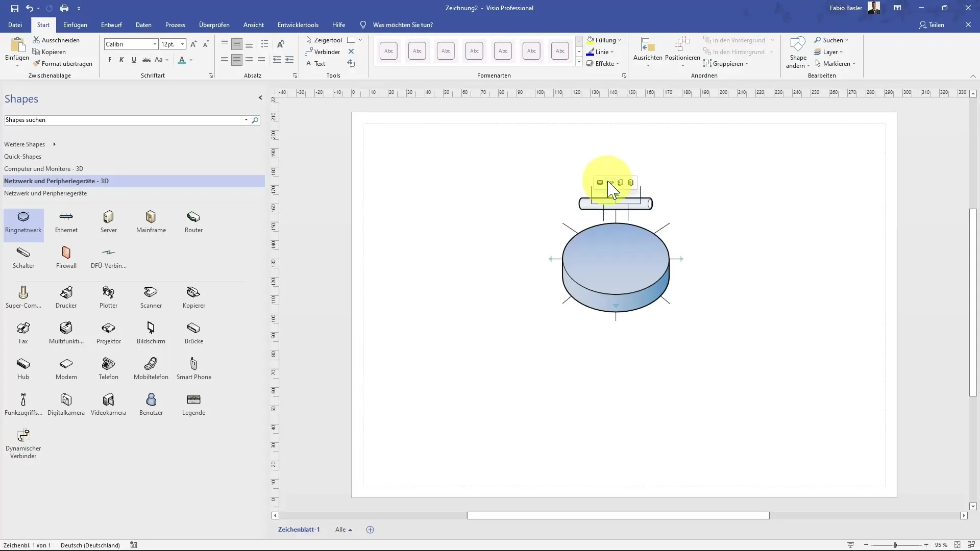980x551 pixels.
Task: Click the Start ribbon tab
Action: pos(42,25)
